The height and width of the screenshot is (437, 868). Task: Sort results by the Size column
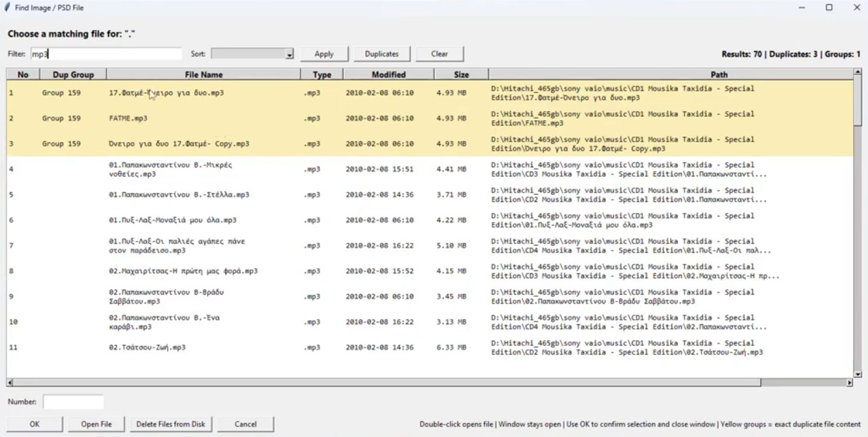[x=461, y=74]
